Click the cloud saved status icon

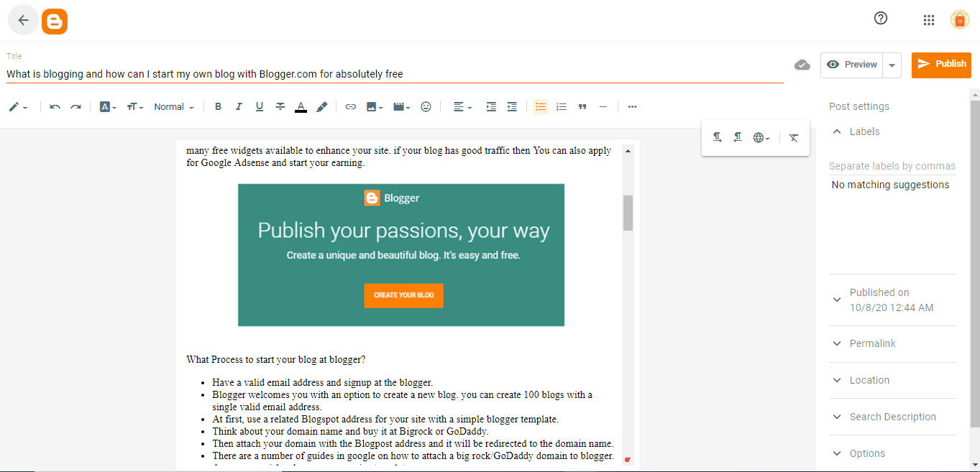[802, 65]
